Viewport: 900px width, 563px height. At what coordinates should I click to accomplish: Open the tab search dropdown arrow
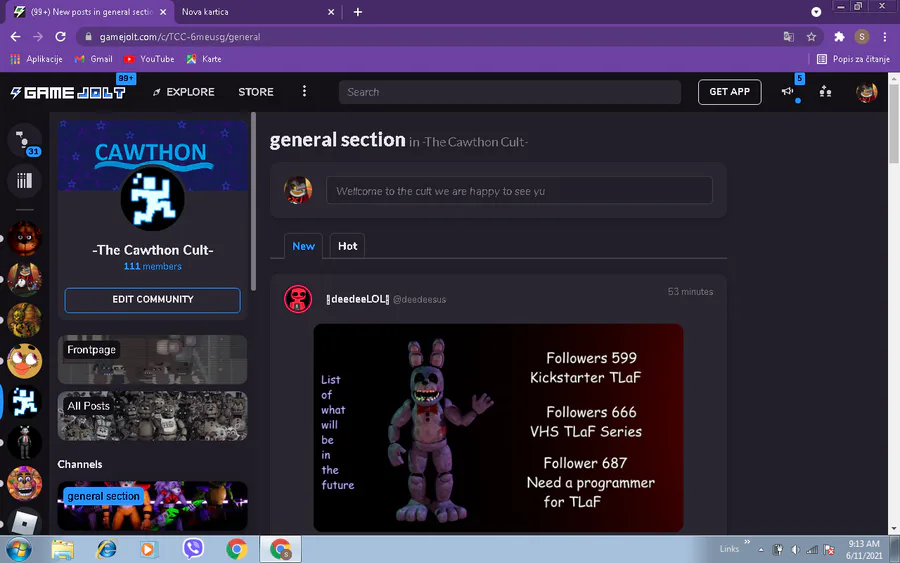click(x=816, y=11)
